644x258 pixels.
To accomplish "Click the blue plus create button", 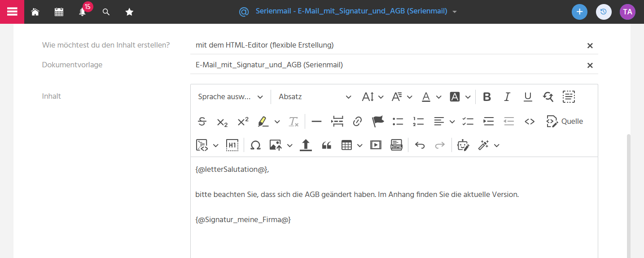I will tap(579, 12).
